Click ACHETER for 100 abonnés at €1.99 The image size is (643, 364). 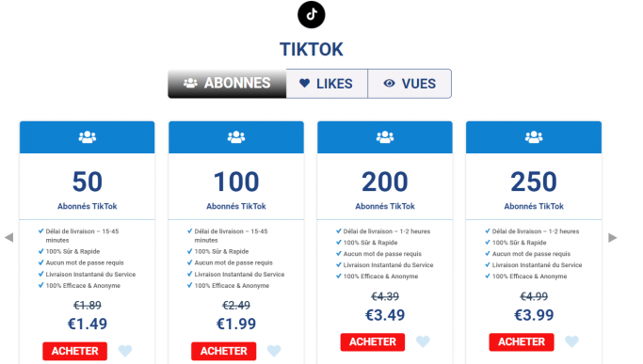[x=224, y=351]
